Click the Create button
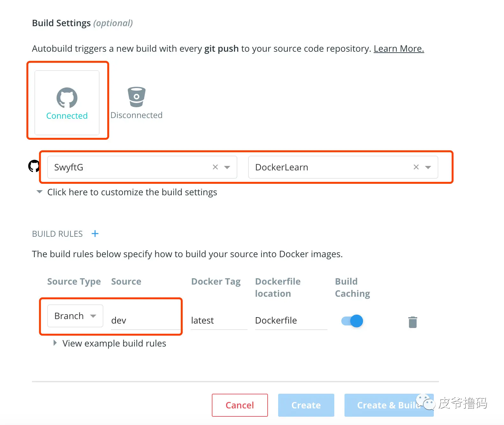Screen dimensions: 504x425 point(306,405)
